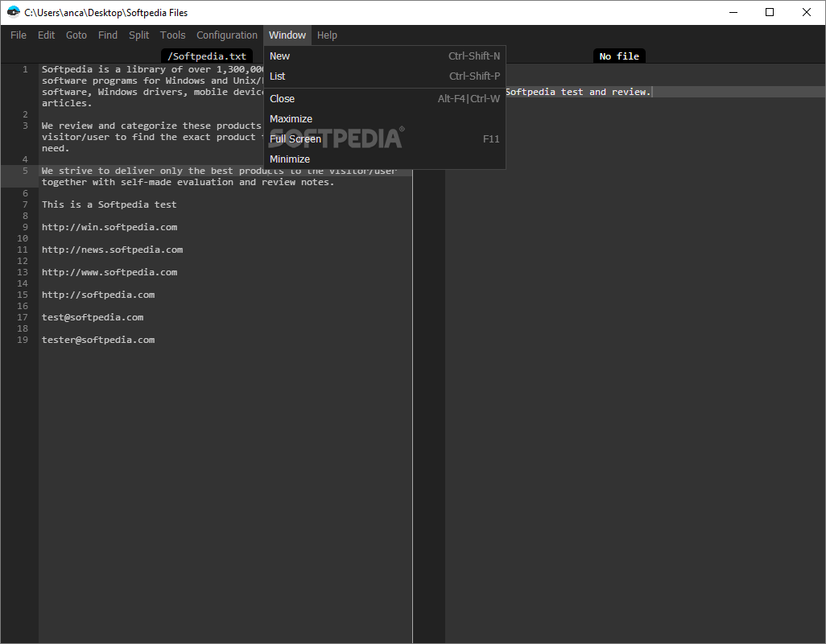
Task: Select Close in the Window menu
Action: [x=385, y=99]
